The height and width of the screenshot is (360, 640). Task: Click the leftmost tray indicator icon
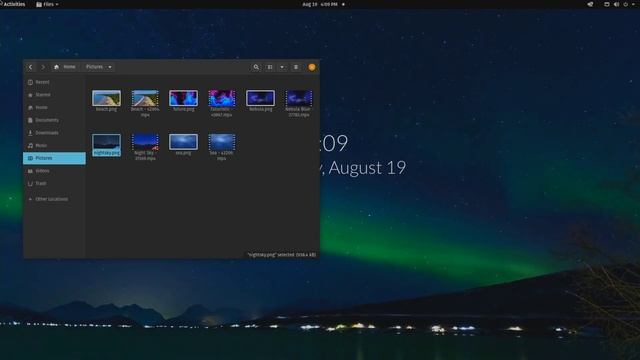(590, 4)
